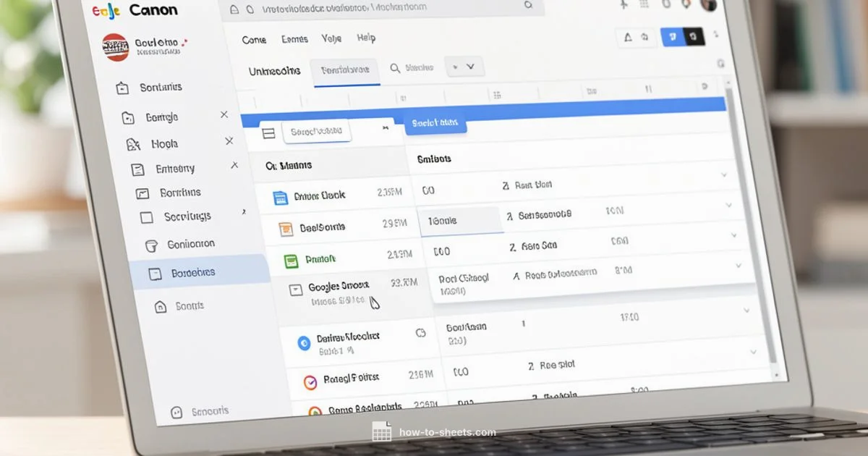Open the dropdown box next to the search

[x=464, y=67]
